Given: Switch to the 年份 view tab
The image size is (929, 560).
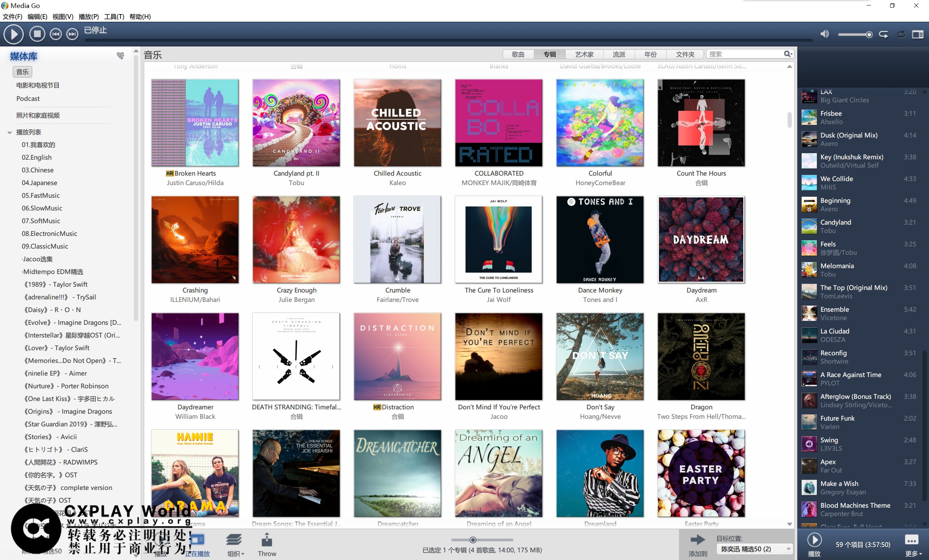Looking at the screenshot, I should tap(650, 54).
